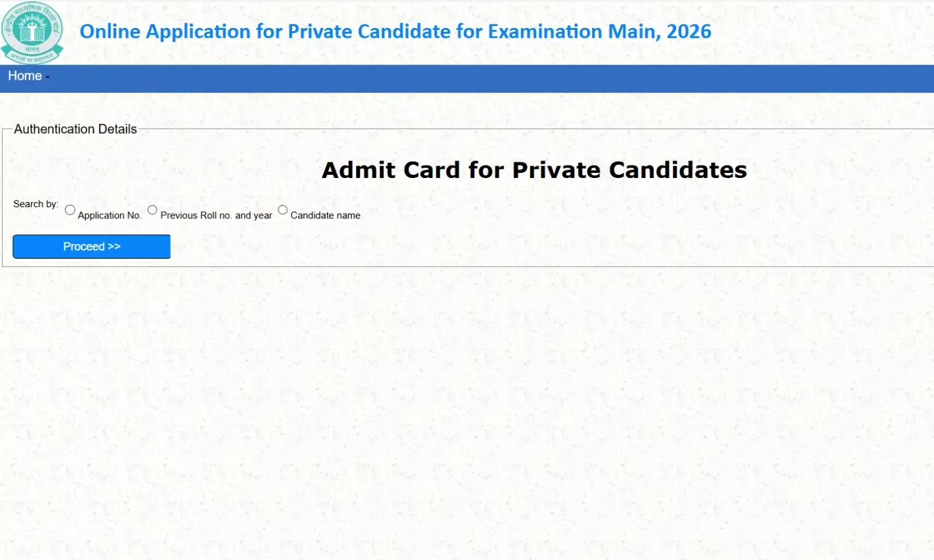Click Proceed to continue authentication

tap(91, 246)
